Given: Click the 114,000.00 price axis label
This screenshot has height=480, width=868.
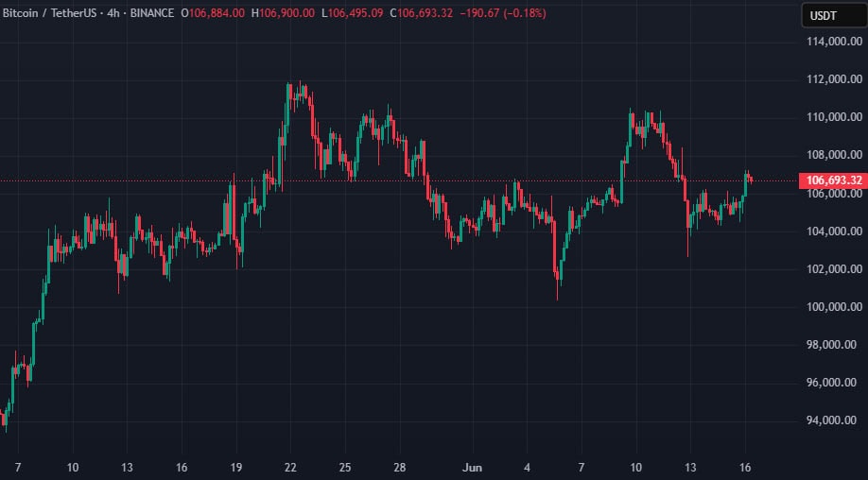Looking at the screenshot, I should [834, 41].
